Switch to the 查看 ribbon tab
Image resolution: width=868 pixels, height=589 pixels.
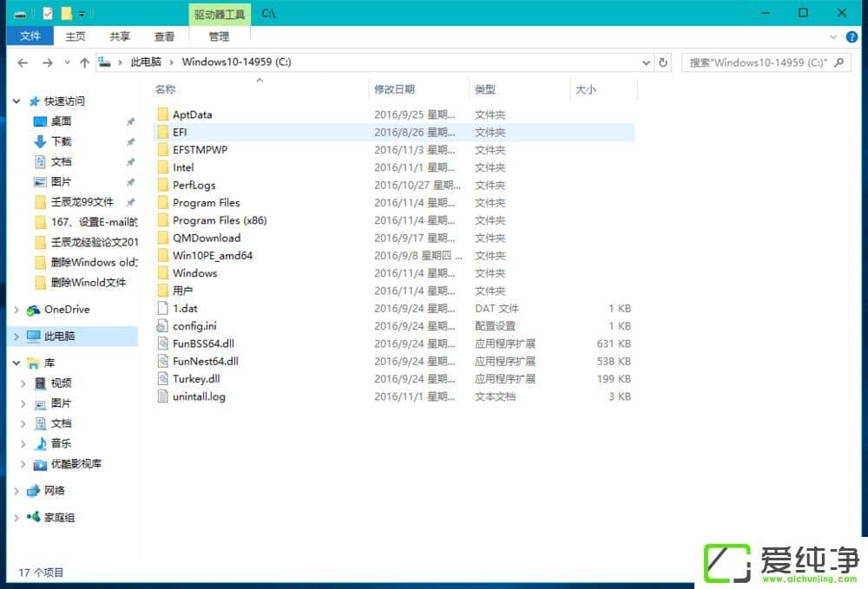tap(165, 36)
